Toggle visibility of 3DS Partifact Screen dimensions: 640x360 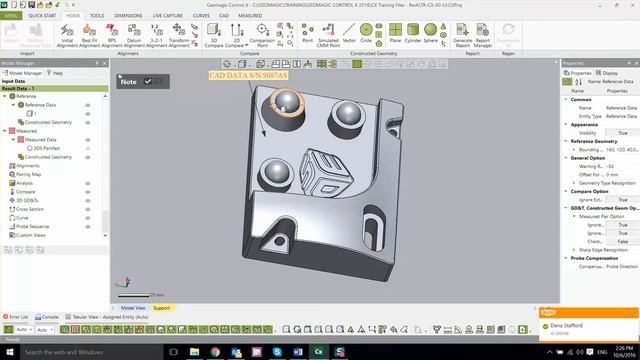point(88,149)
